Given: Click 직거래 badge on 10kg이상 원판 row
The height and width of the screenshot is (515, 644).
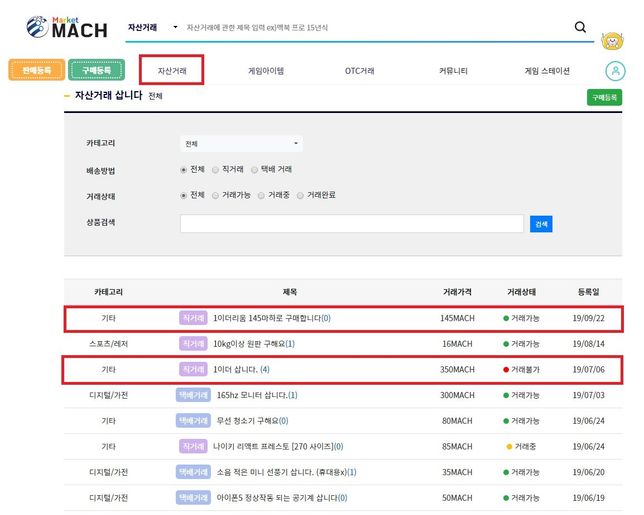Looking at the screenshot, I should 193,344.
